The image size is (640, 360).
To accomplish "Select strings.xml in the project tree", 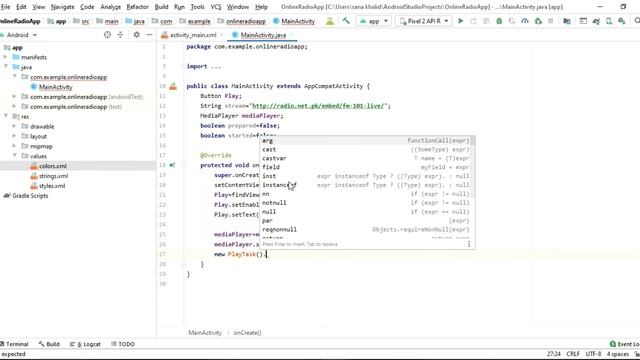I will click(x=53, y=176).
